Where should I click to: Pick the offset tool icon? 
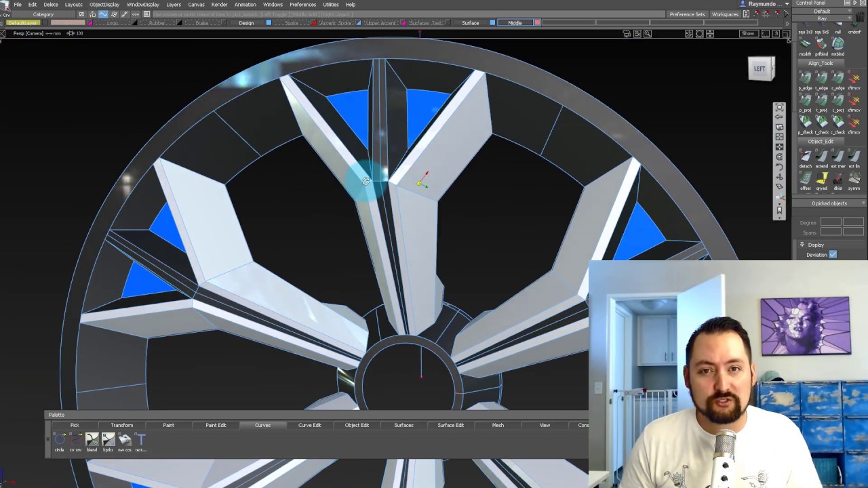click(805, 178)
